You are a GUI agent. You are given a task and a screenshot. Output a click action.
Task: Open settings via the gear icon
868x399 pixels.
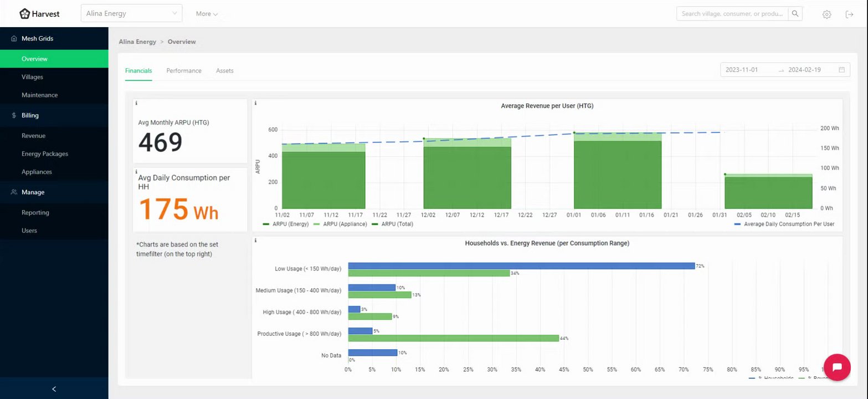(826, 14)
